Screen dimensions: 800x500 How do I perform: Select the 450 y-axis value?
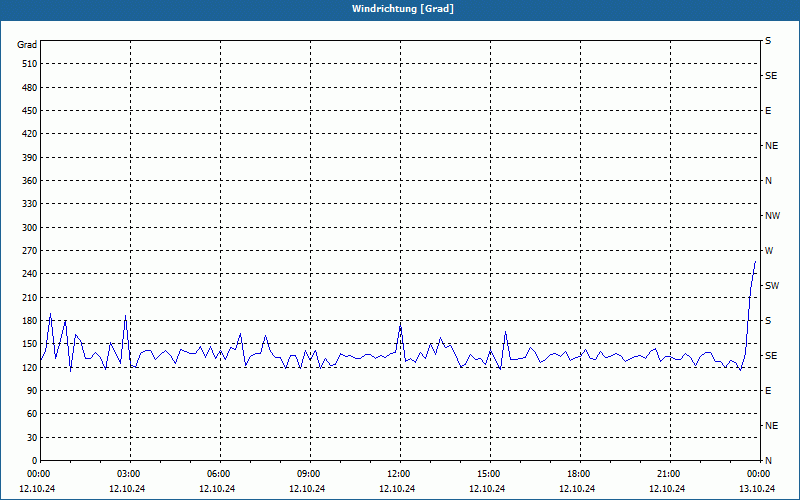[30, 111]
